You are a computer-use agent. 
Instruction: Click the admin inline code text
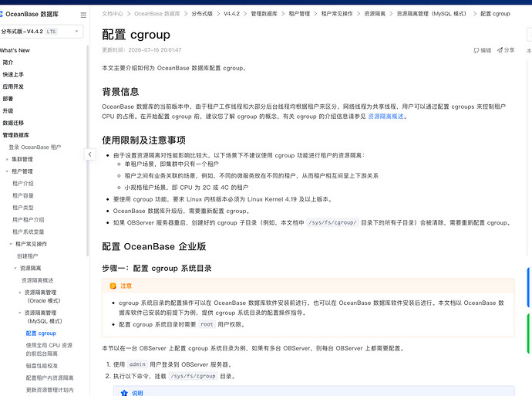pyautogui.click(x=137, y=364)
